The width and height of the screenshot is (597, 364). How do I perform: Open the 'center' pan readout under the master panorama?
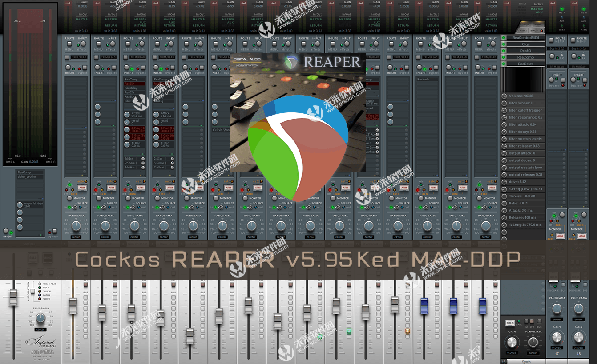(40, 329)
